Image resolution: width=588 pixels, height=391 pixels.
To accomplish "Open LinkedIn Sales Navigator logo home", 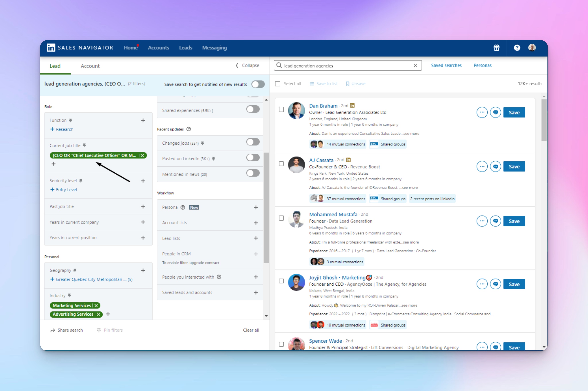I will point(51,48).
